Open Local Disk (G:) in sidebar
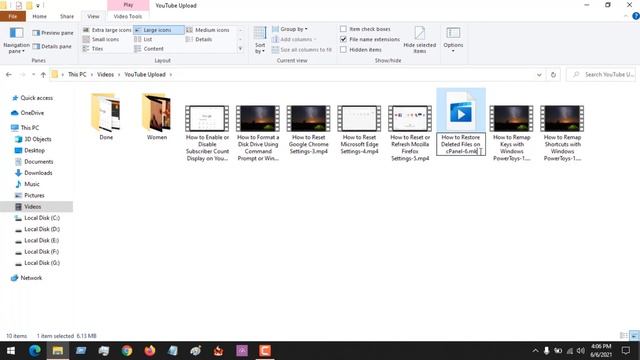Viewport: 640px width, 360px height. (38, 263)
